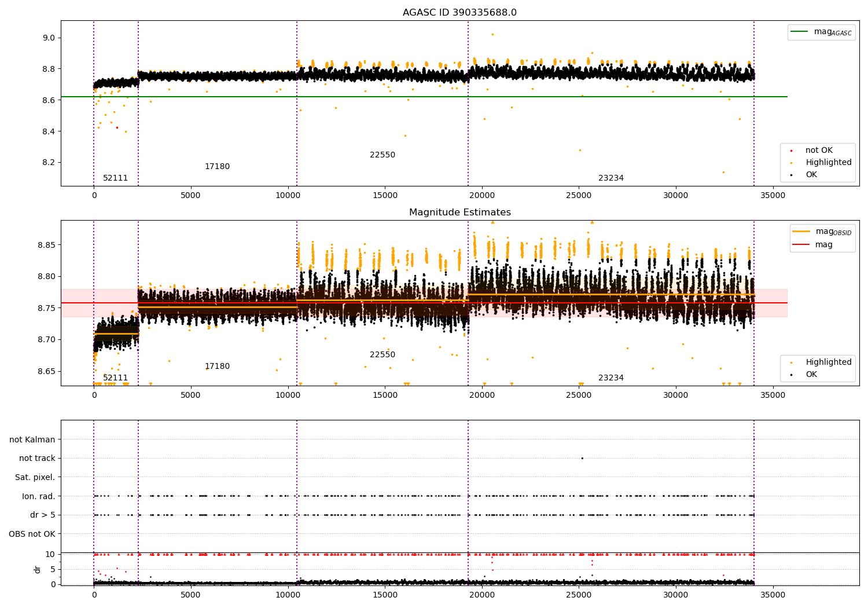Select 'OK' legend entry in AGASC ID plot
The height and width of the screenshot is (608, 868).
pos(811,175)
